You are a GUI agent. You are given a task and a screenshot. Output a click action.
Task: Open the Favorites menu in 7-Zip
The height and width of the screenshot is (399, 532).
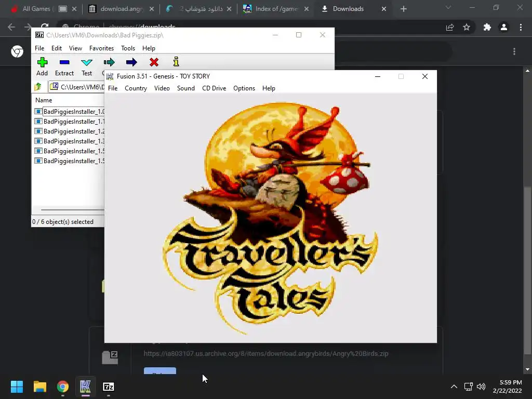tap(101, 48)
